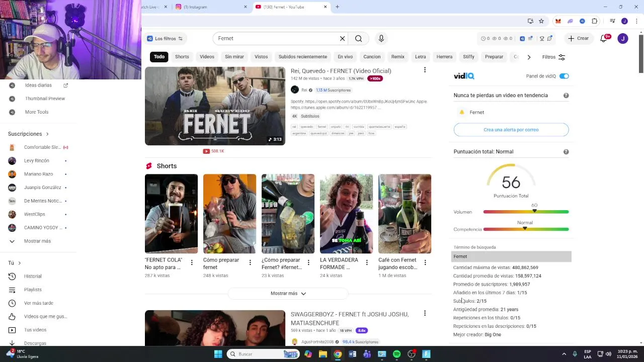Open options for Rei, Quevedo FERNET video
The image size is (644, 362).
pos(425,70)
